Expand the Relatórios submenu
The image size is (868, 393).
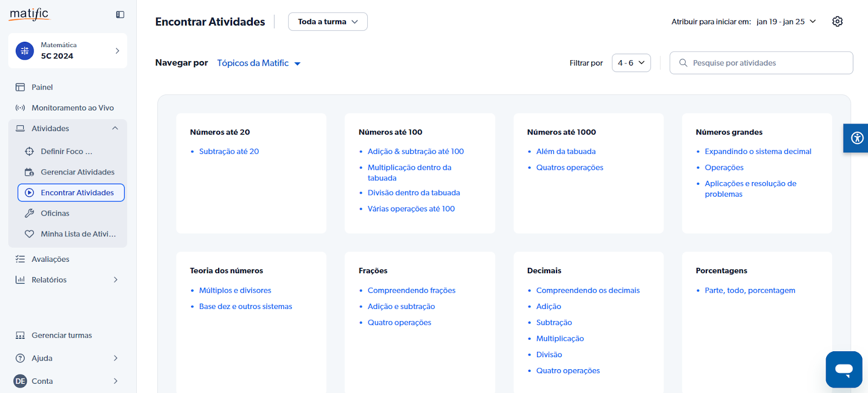pyautogui.click(x=115, y=280)
